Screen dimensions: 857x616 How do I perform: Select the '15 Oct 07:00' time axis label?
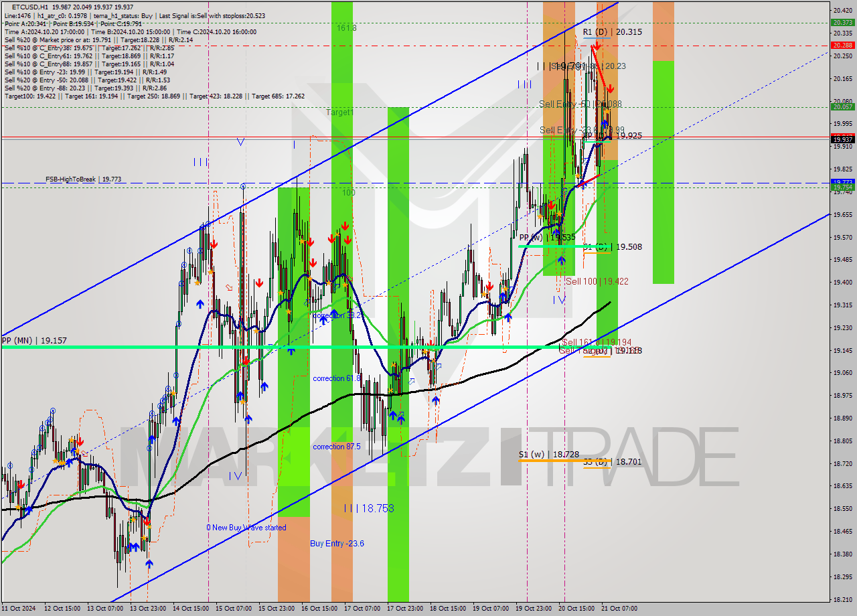pos(233,609)
